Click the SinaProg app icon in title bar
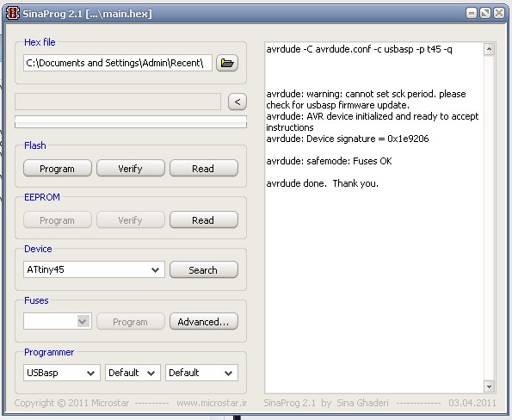The height and width of the screenshot is (420, 512). pyautogui.click(x=13, y=14)
